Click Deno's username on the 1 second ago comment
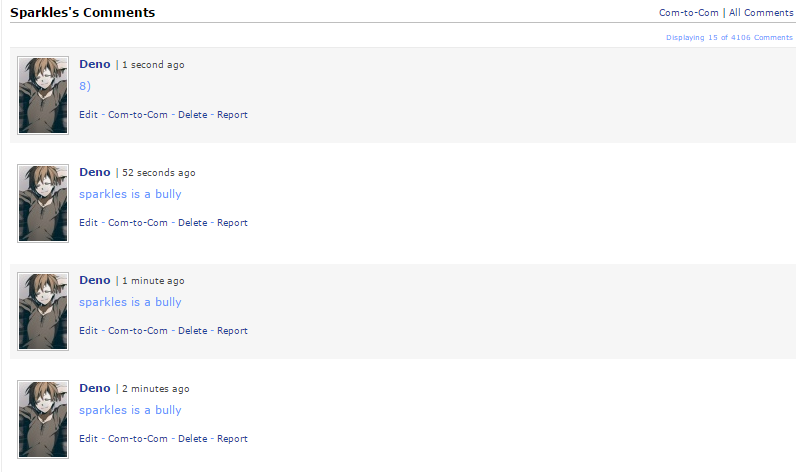 95,64
